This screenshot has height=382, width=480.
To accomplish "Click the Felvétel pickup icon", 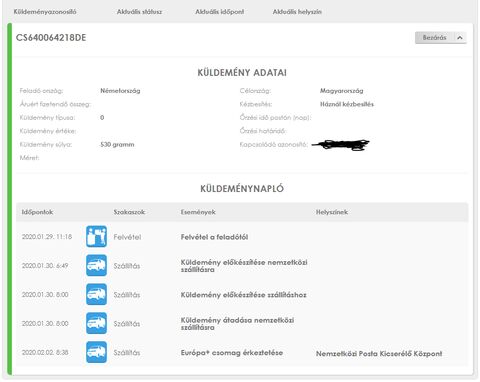I will click(96, 236).
